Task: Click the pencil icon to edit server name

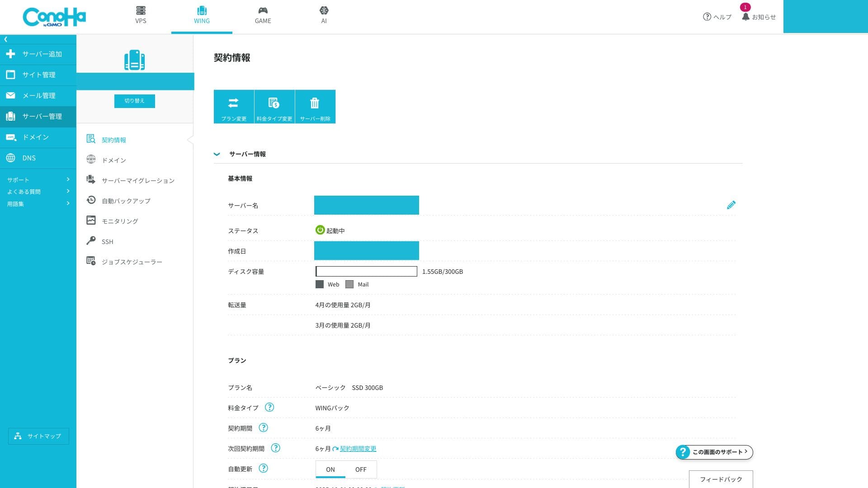Action: click(731, 205)
